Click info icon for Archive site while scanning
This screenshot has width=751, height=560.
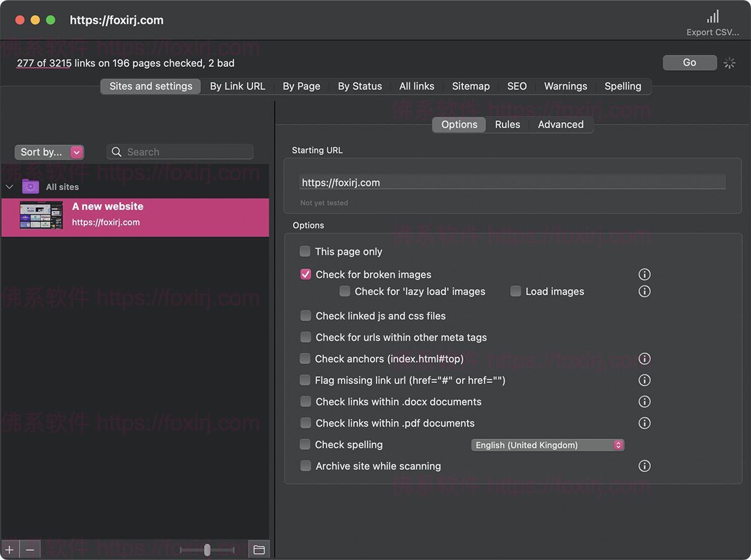pos(644,466)
